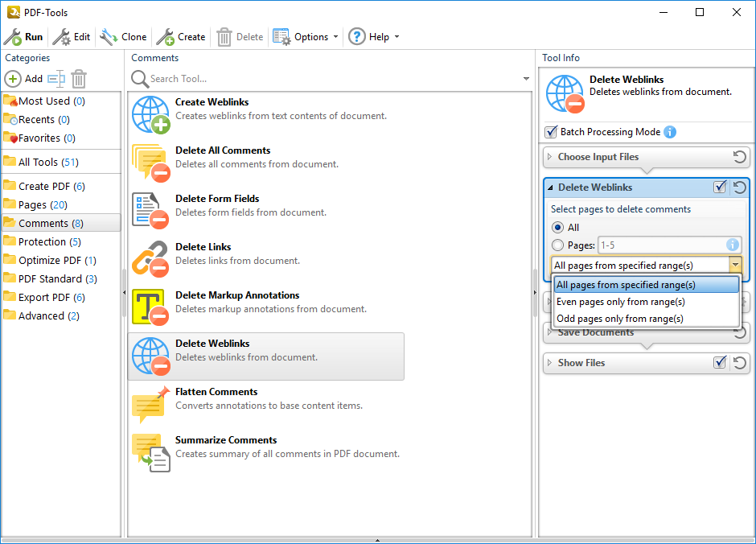Click the Search Tool input field
Viewport: 756px width, 544px height.
tap(330, 79)
